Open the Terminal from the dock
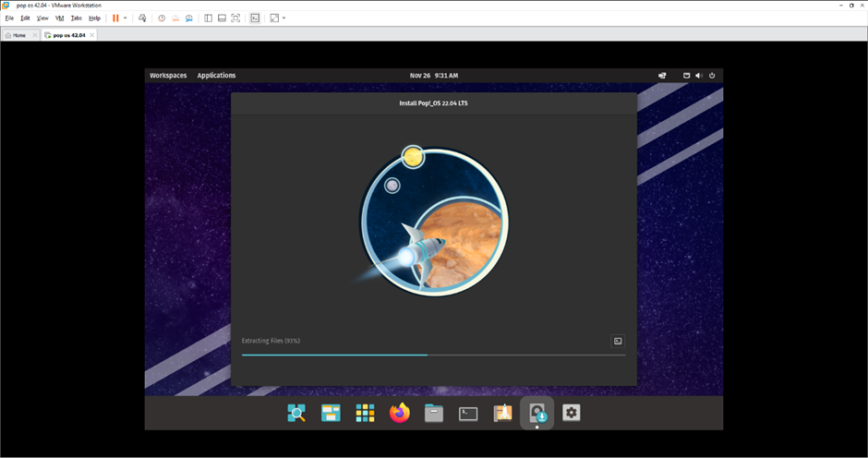 click(x=468, y=413)
